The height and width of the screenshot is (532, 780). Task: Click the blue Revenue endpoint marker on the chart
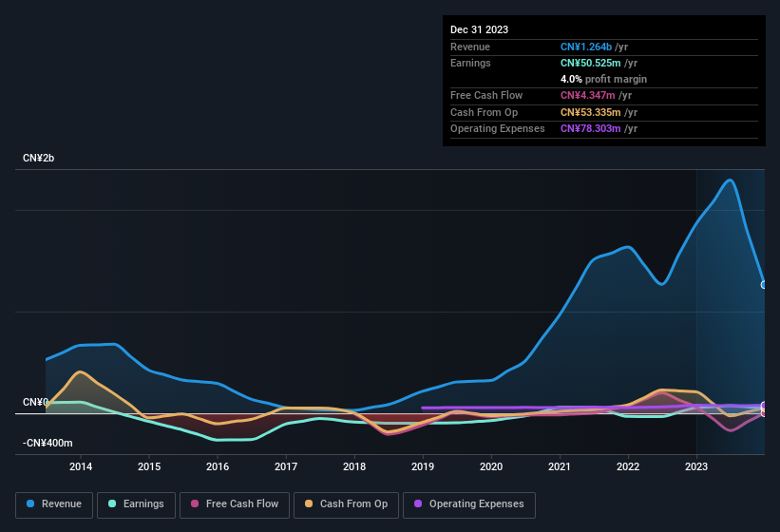point(764,284)
